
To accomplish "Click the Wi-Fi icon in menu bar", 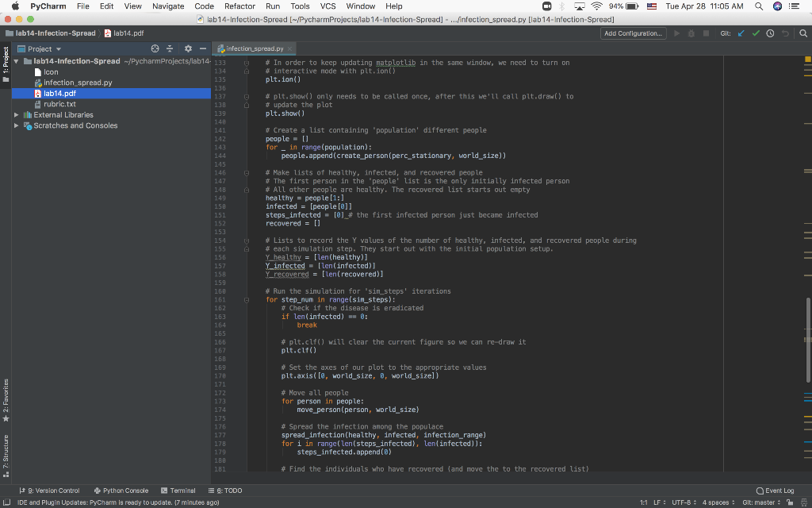I will pyautogui.click(x=596, y=6).
